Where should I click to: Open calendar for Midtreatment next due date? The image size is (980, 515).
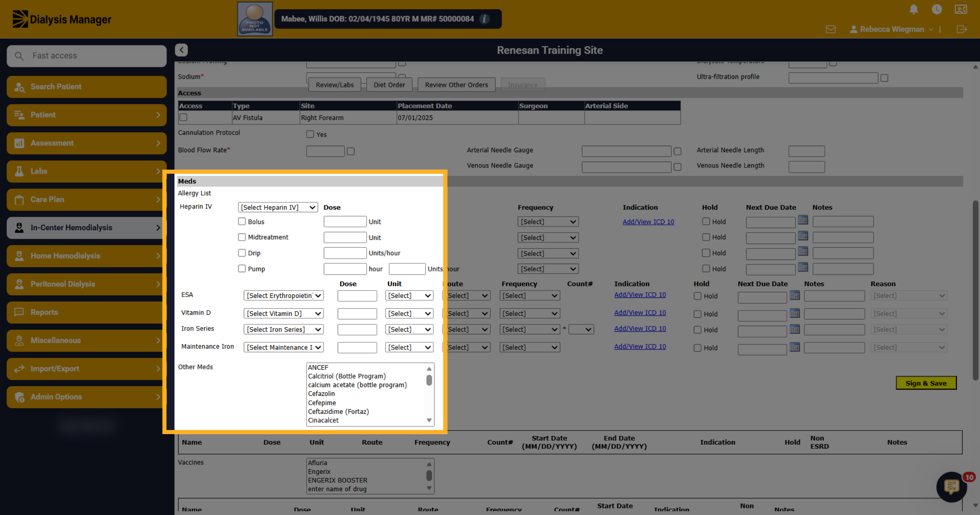tap(803, 236)
